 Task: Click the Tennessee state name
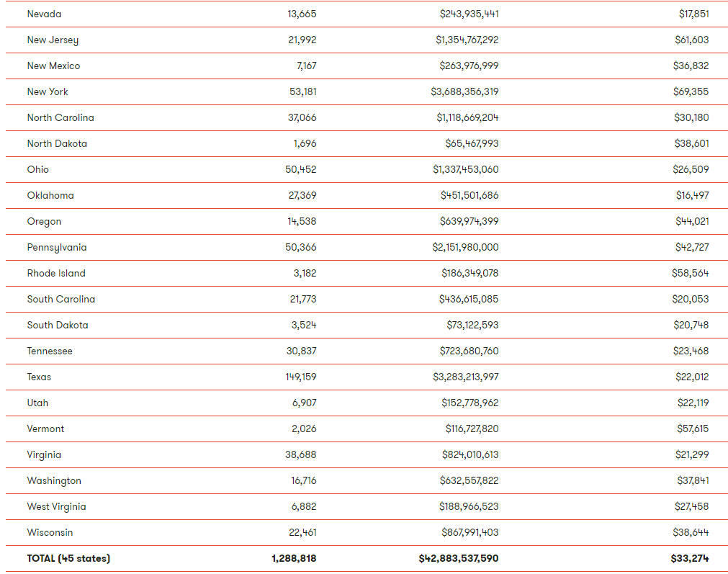(x=50, y=351)
